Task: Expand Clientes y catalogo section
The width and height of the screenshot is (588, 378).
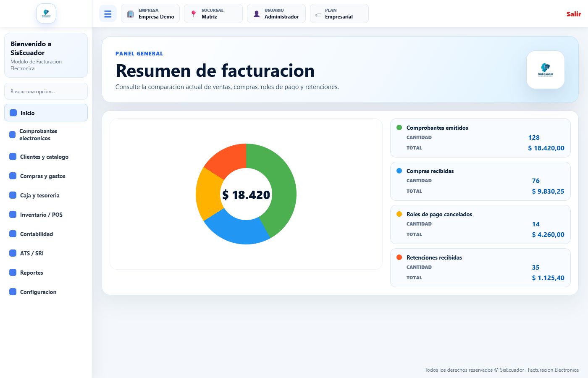Action: [x=46, y=157]
